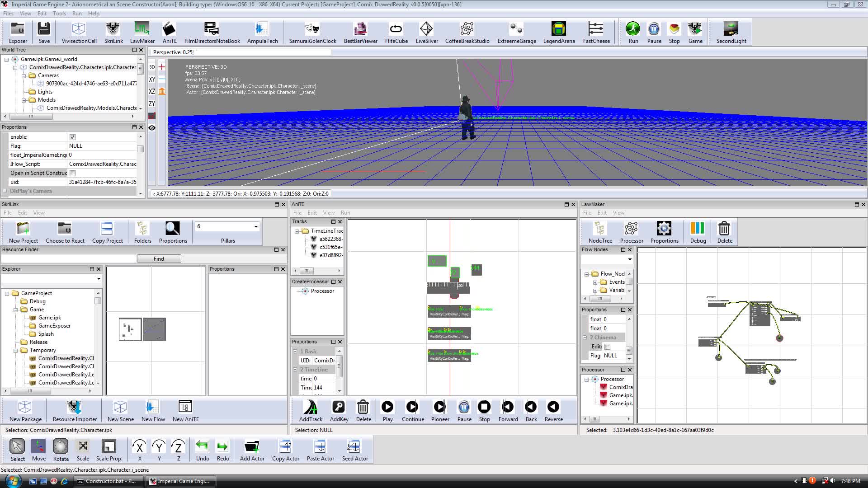Open the LawMaker tool from the top toolbar
Image resolution: width=868 pixels, height=488 pixels.
point(142,28)
